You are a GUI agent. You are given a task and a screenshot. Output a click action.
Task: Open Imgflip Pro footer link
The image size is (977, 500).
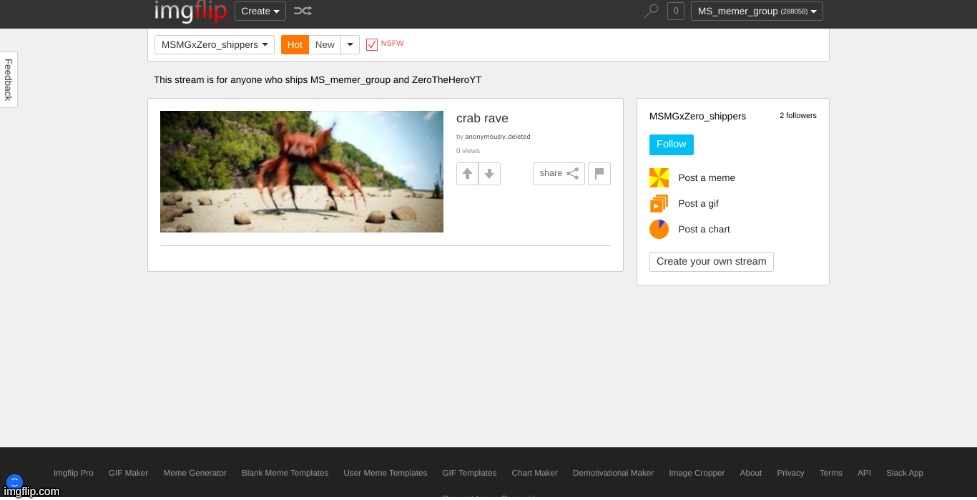(73, 473)
